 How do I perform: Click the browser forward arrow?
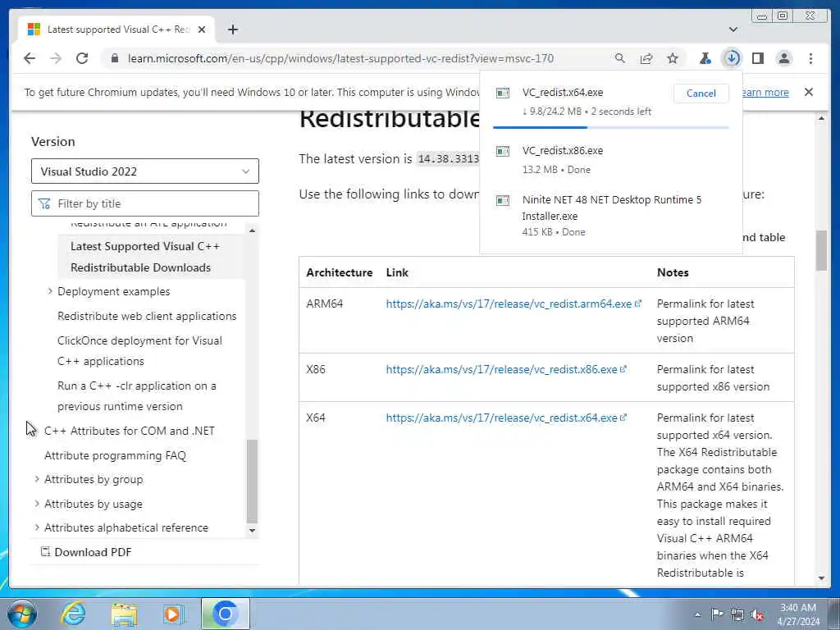tap(56, 58)
